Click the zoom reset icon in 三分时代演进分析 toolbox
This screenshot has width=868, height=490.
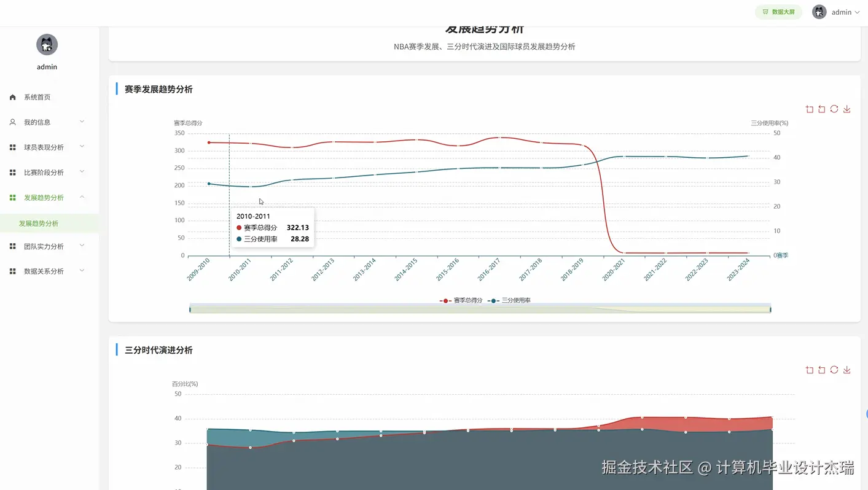[821, 370]
